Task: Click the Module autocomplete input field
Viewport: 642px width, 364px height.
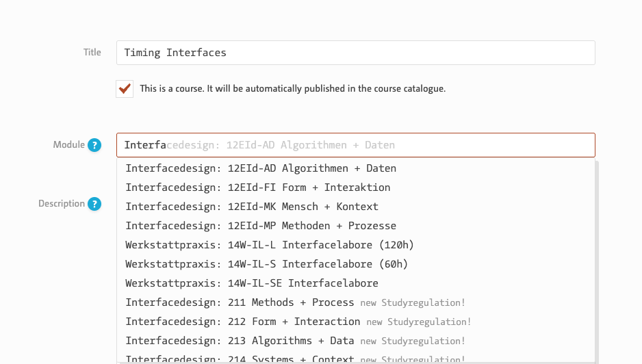Action: pos(355,145)
